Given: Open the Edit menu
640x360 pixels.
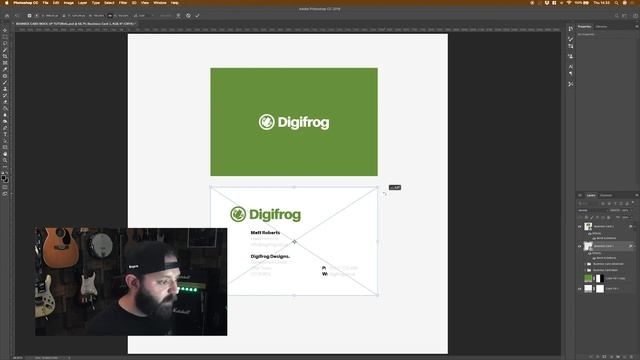Looking at the screenshot, I should tap(56, 3).
